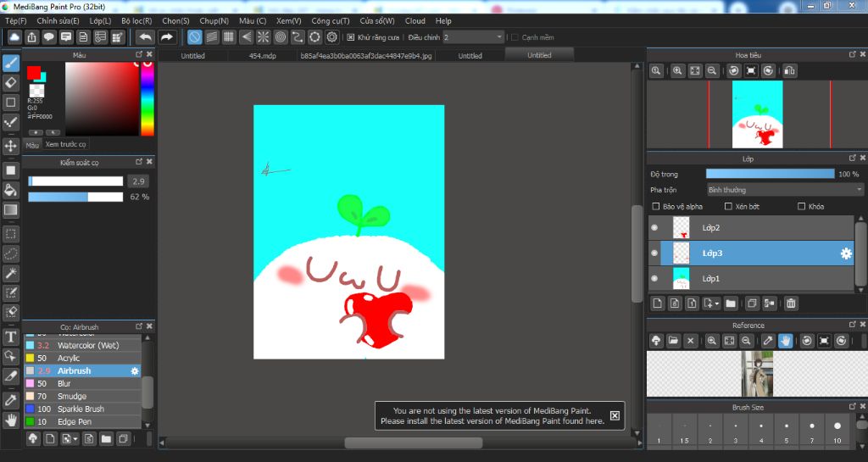
Task: Select the Bucket fill tool
Action: pyautogui.click(x=10, y=191)
